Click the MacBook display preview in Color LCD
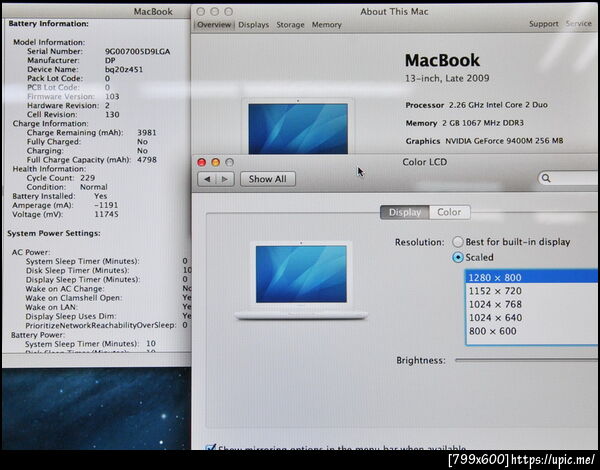The image size is (600, 470). [301, 280]
